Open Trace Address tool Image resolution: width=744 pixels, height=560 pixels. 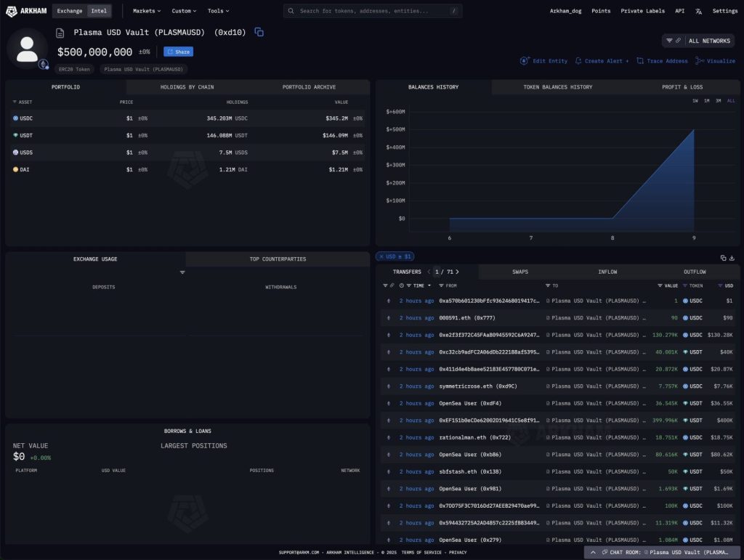point(662,61)
